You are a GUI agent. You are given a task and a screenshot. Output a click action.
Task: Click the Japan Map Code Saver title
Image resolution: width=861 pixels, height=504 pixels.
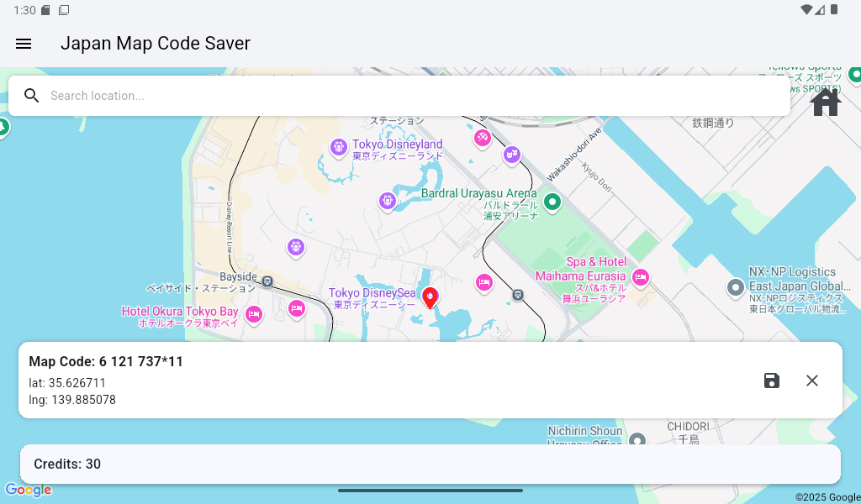(x=156, y=44)
